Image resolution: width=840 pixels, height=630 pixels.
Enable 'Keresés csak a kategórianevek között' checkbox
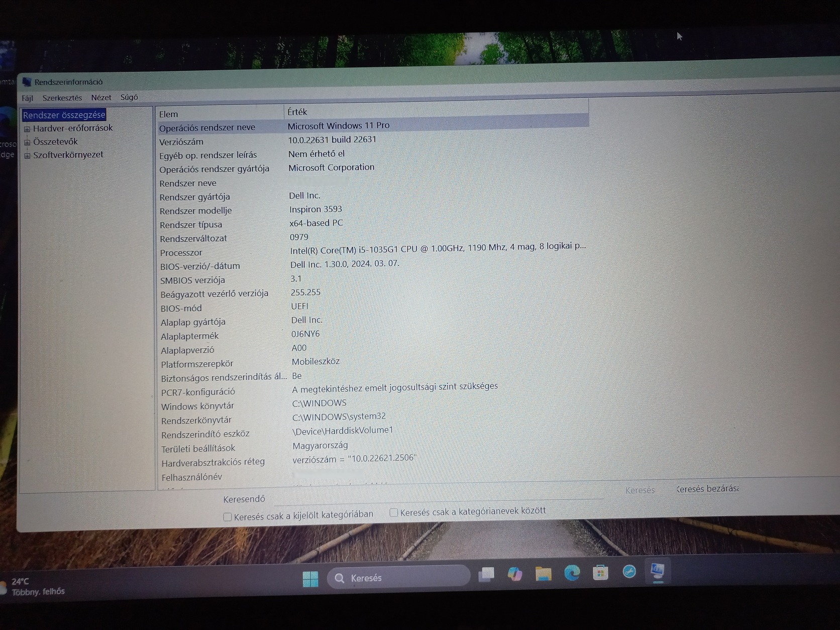click(394, 512)
